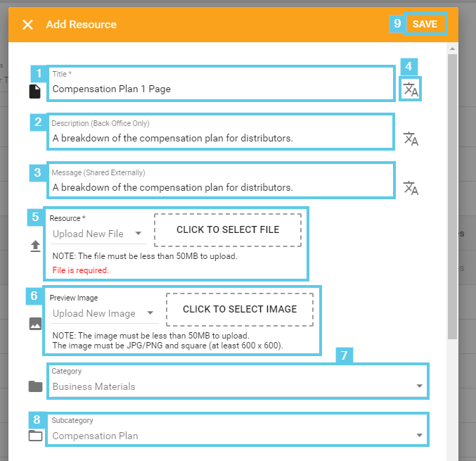Click the JPG/PNG square image note
This screenshot has height=461, width=476.
coord(167,346)
